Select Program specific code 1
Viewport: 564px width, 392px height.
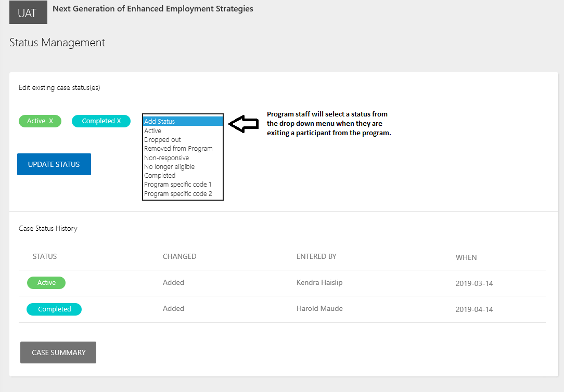(x=178, y=185)
